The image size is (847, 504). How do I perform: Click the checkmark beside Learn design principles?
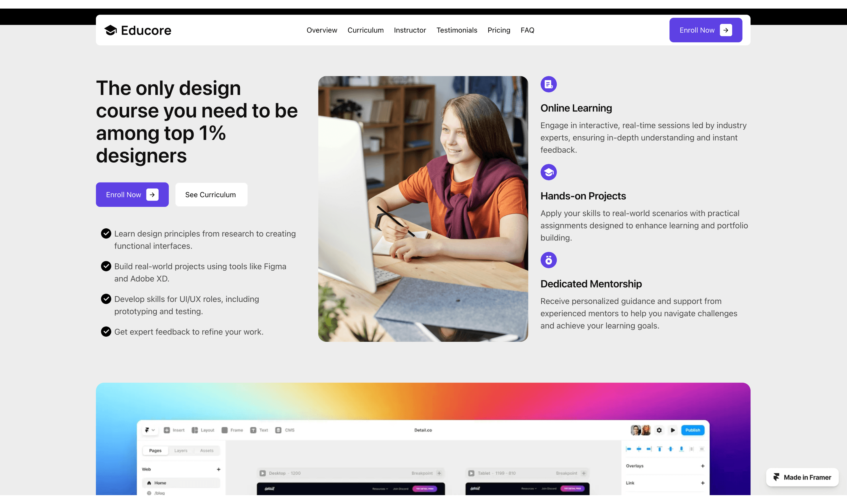106,233
